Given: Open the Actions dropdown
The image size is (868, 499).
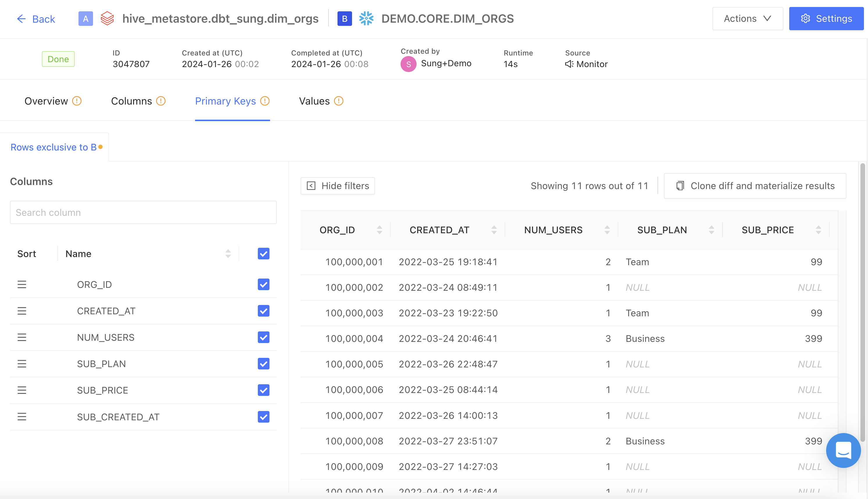Looking at the screenshot, I should pos(747,19).
